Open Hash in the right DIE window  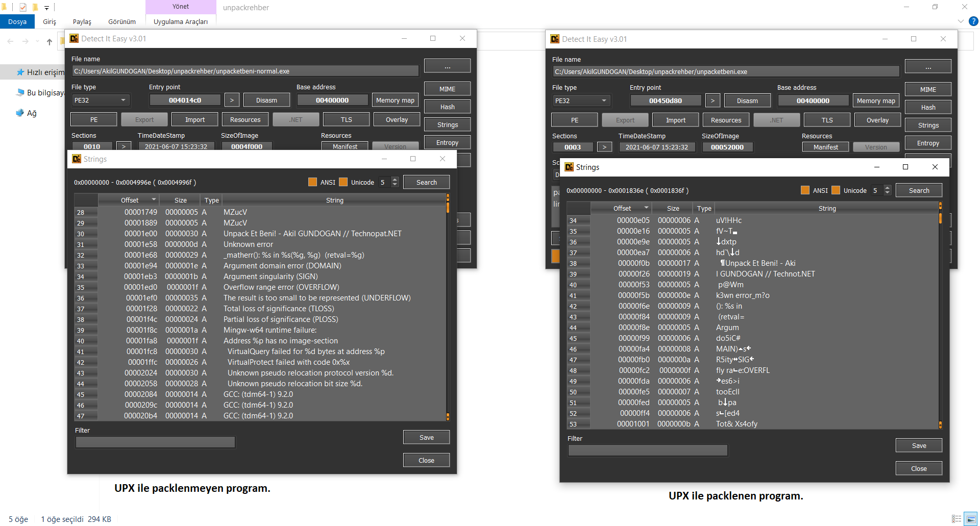click(928, 107)
